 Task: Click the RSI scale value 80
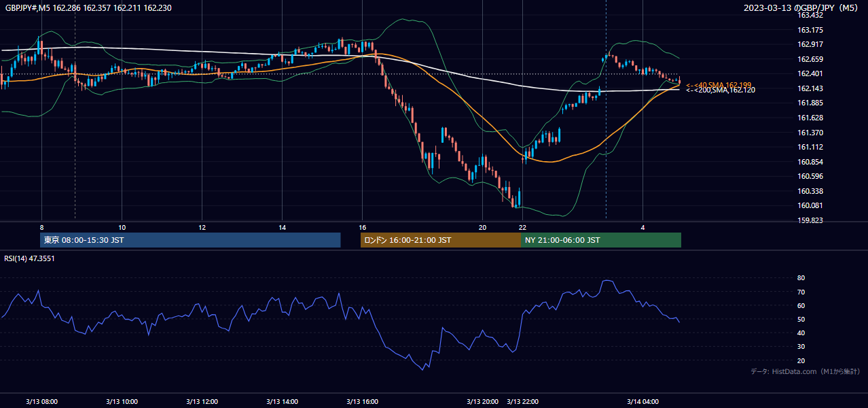(x=801, y=278)
